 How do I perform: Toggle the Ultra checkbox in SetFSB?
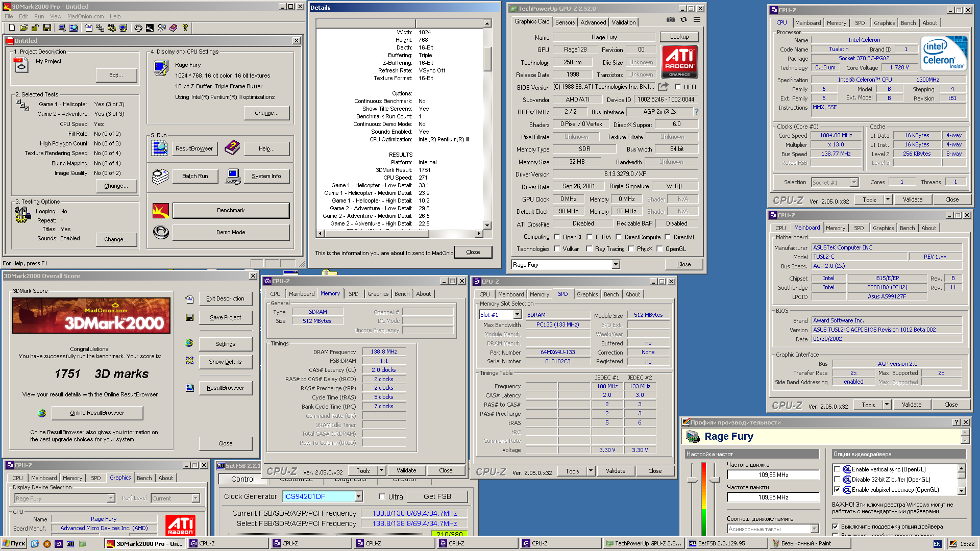tap(382, 496)
